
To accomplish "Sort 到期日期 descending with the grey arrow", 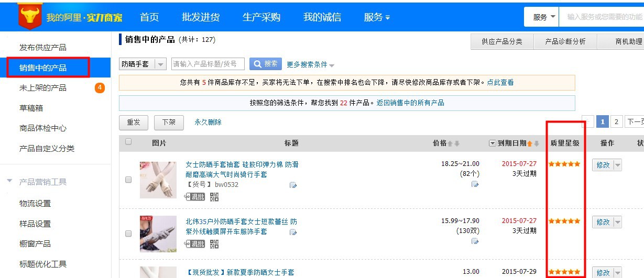I will 536,143.
